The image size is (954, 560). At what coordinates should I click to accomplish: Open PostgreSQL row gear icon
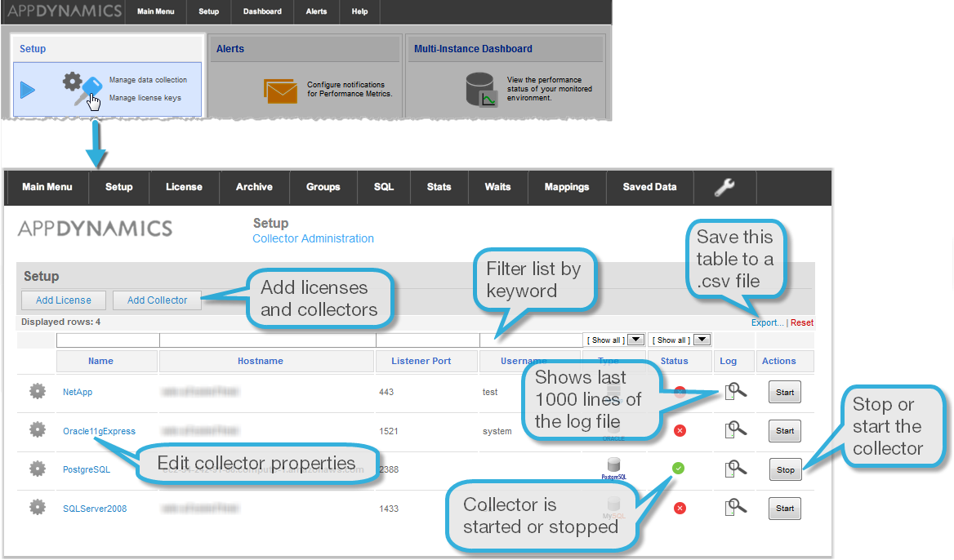pyautogui.click(x=38, y=469)
